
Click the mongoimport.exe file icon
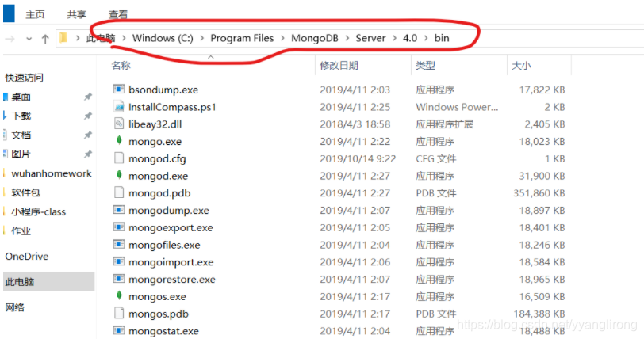click(119, 261)
